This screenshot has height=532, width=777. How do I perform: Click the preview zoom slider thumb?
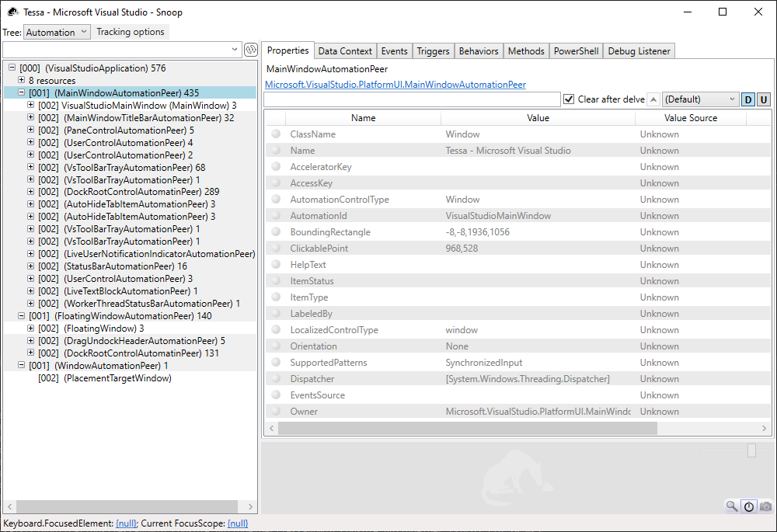pos(751,450)
